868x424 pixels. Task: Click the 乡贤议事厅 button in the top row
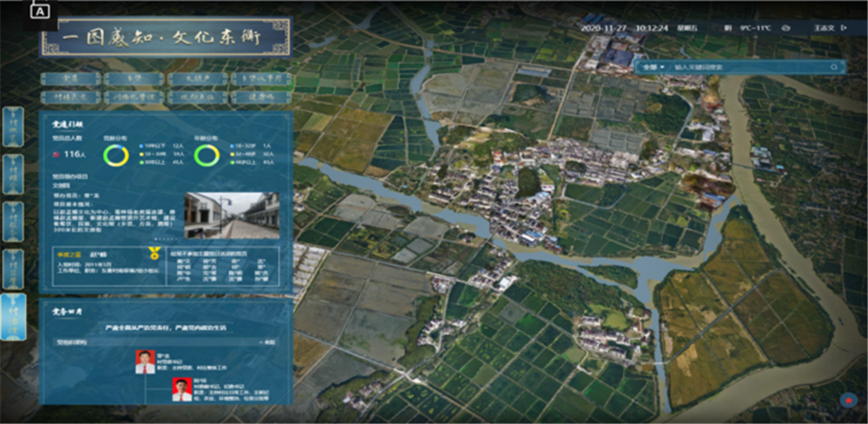pyautogui.click(x=260, y=79)
